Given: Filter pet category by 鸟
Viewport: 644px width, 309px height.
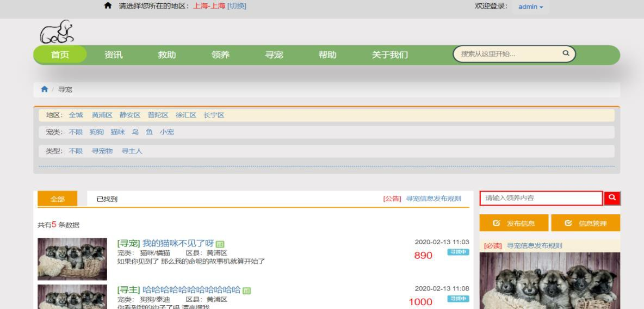Looking at the screenshot, I should pyautogui.click(x=135, y=132).
